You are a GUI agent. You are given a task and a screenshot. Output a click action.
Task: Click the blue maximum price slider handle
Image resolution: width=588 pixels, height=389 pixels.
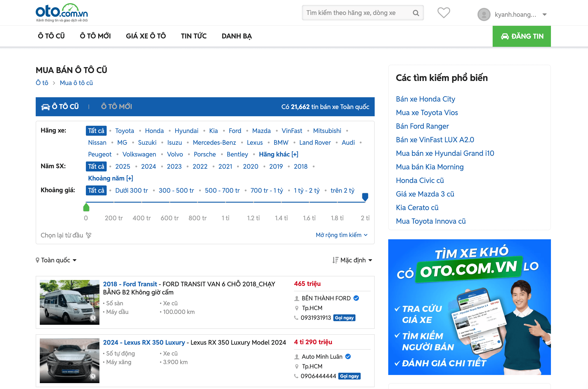(365, 197)
